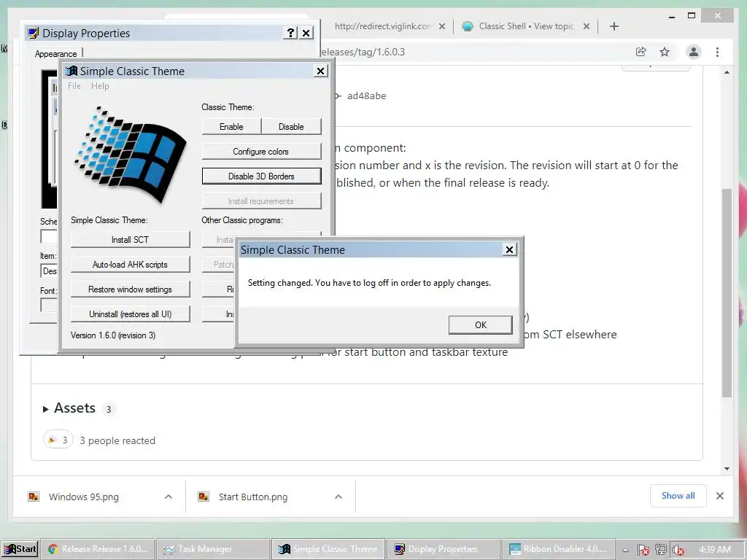The image size is (747, 560).
Task: Open the Start Button.png download chevron
Action: [338, 497]
